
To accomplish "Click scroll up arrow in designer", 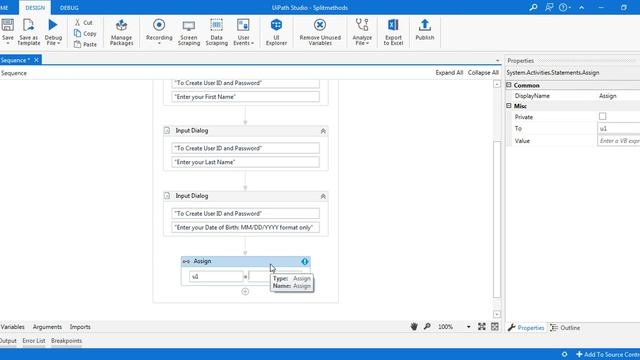I will click(497, 84).
